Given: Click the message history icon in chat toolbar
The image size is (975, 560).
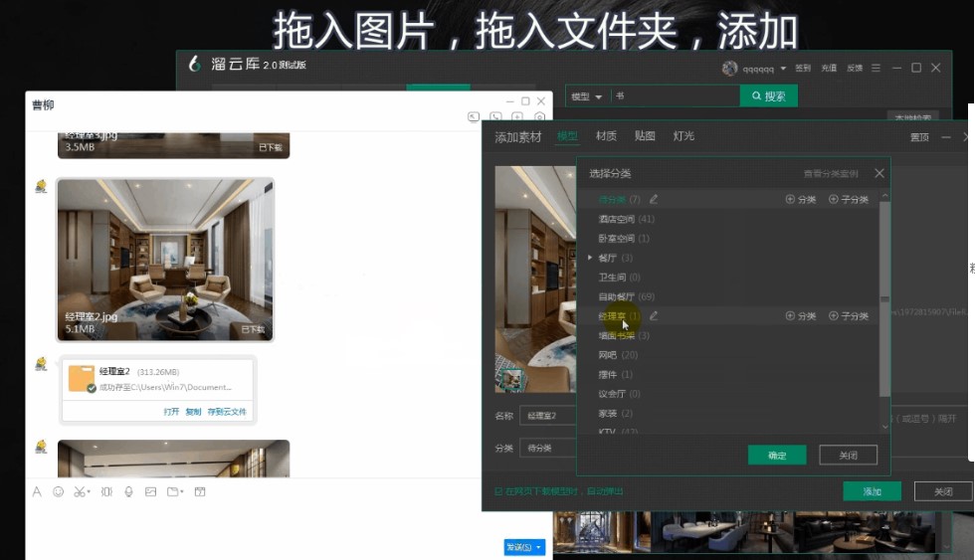Looking at the screenshot, I should (x=200, y=491).
